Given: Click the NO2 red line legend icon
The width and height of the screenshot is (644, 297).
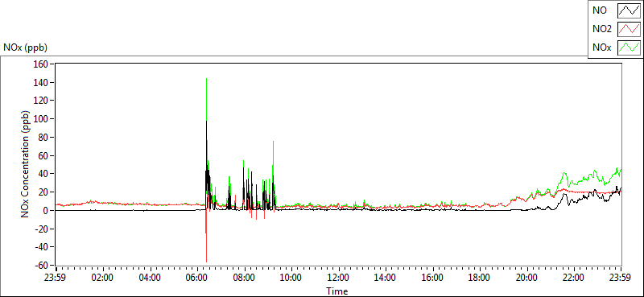Looking at the screenshot, I should click(x=630, y=29).
